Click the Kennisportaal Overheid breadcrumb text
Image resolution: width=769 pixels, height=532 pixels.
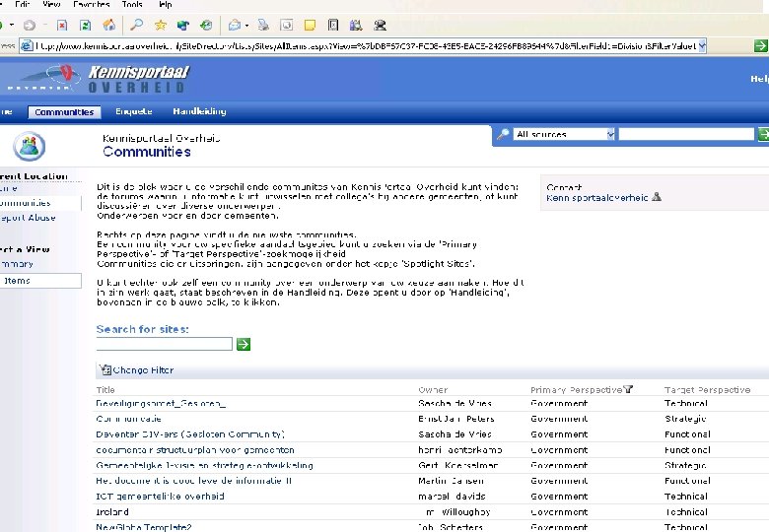click(x=162, y=138)
